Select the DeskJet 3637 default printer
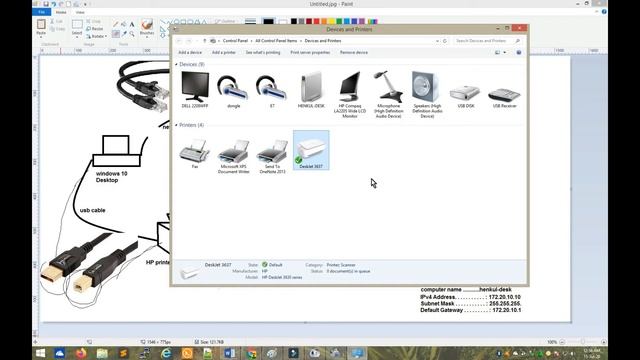640x360 pixels. (x=311, y=150)
